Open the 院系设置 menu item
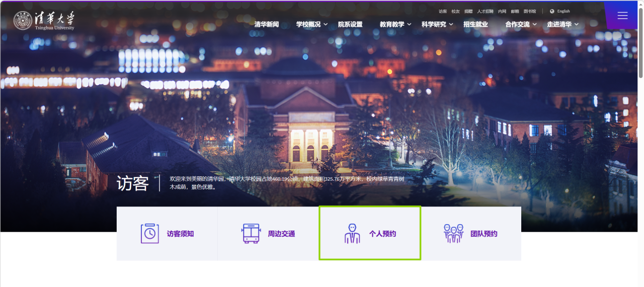This screenshot has width=644, height=287. pos(350,24)
